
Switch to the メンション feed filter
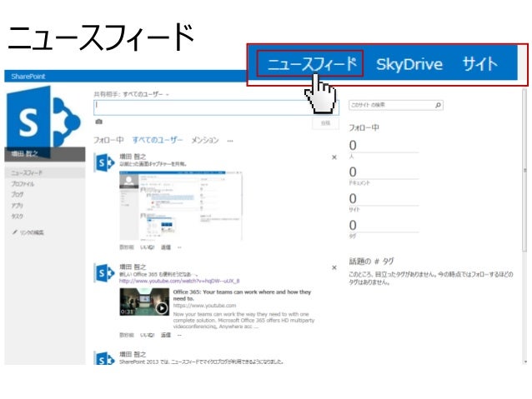(205, 140)
